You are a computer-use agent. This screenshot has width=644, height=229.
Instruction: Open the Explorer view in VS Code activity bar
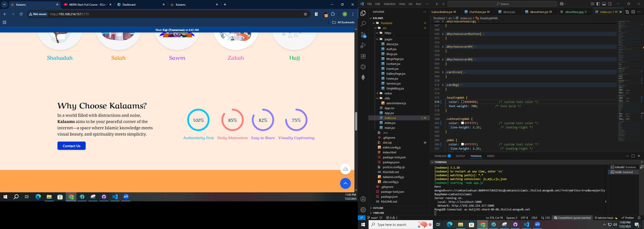pyautogui.click(x=363, y=13)
